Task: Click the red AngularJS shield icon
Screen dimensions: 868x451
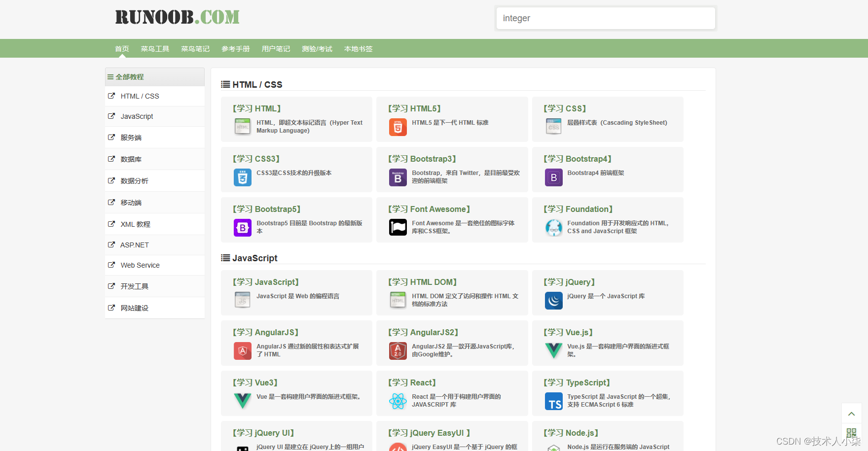Action: [x=242, y=350]
